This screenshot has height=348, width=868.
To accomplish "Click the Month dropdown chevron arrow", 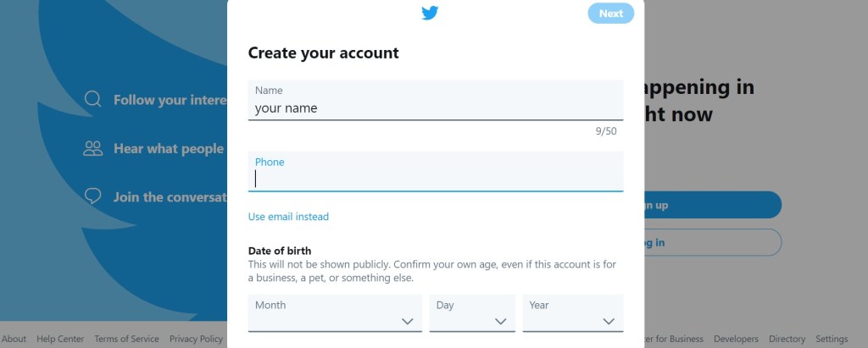I will pyautogui.click(x=407, y=321).
